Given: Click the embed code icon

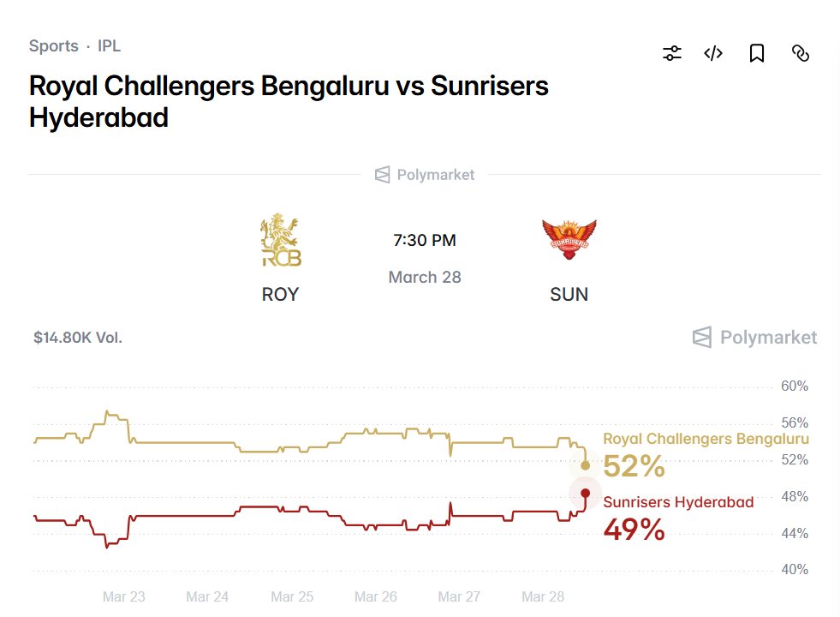Looking at the screenshot, I should point(713,54).
